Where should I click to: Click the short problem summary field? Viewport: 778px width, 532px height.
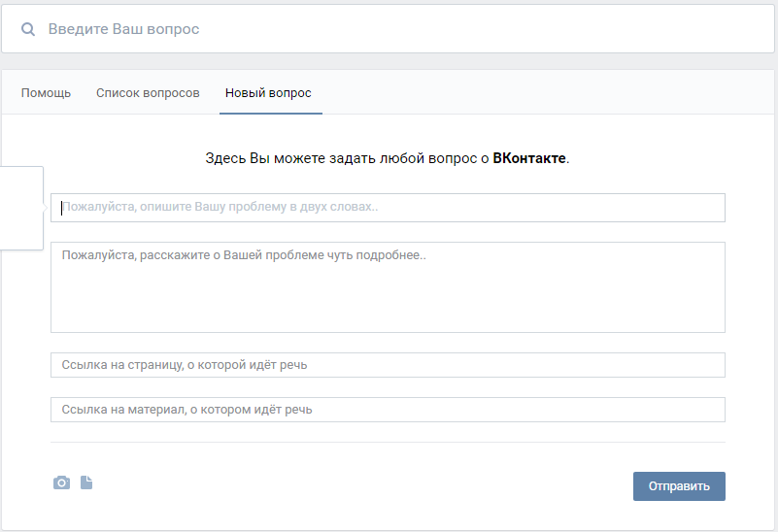click(x=389, y=208)
